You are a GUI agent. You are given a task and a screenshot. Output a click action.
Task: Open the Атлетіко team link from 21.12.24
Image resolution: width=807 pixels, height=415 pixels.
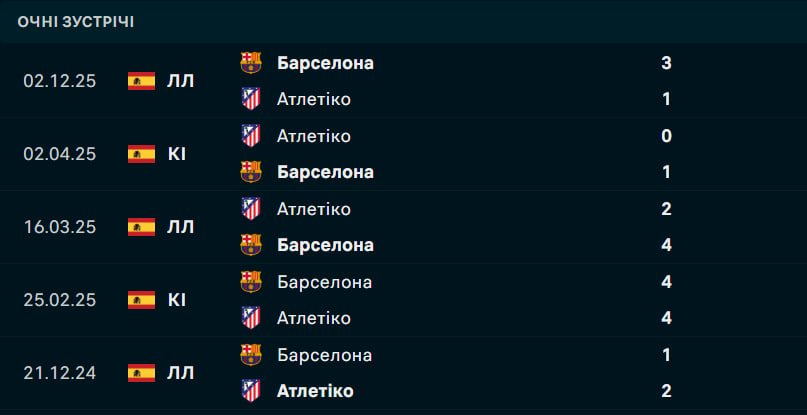pyautogui.click(x=314, y=391)
